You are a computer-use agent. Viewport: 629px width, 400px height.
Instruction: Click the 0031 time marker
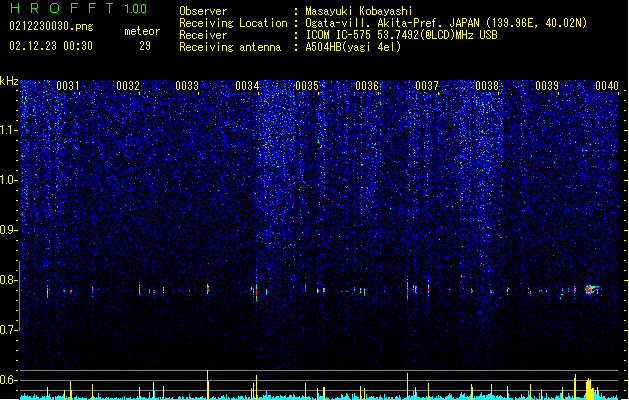[68, 86]
